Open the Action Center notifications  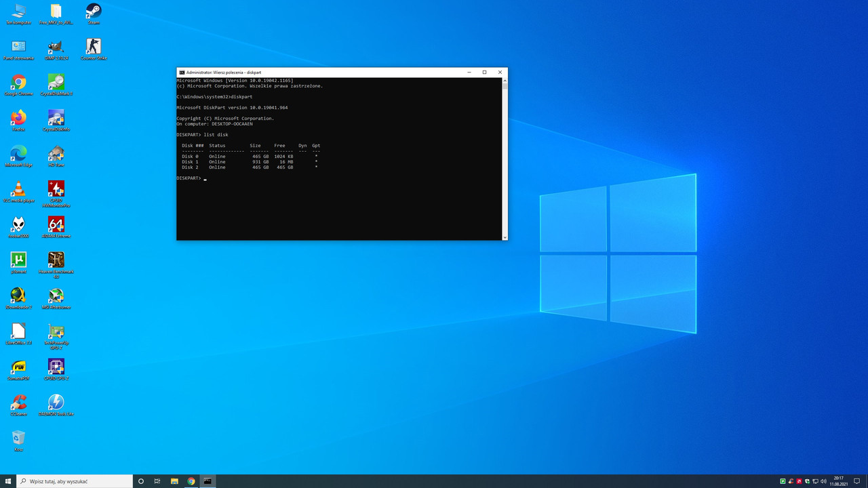[x=856, y=481]
